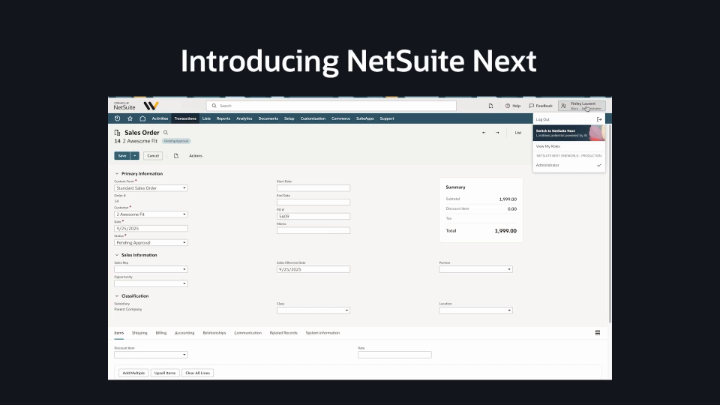Open the Support menu

[x=387, y=118]
